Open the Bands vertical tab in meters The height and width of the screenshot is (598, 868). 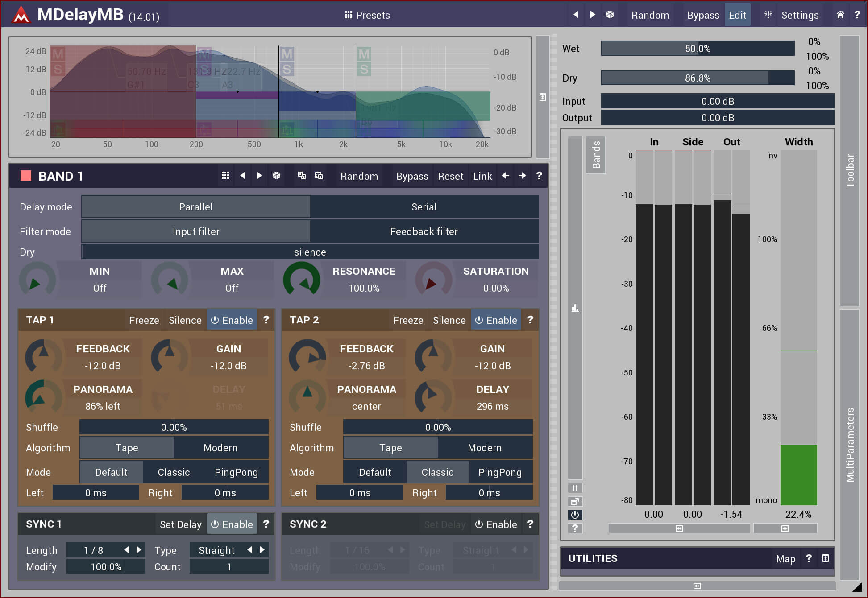[596, 155]
